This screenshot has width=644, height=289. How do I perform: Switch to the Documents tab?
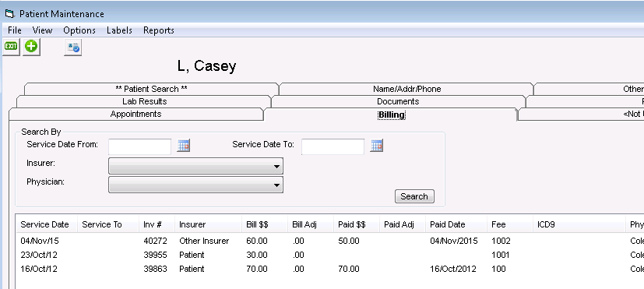pyautogui.click(x=398, y=101)
